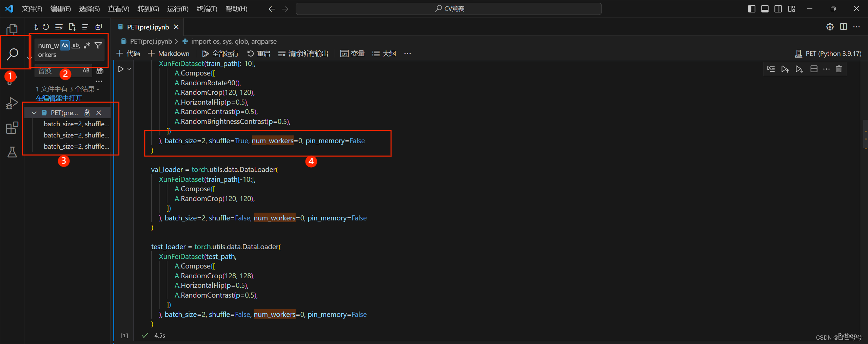Open the results in editor link
868x344 pixels.
point(59,98)
